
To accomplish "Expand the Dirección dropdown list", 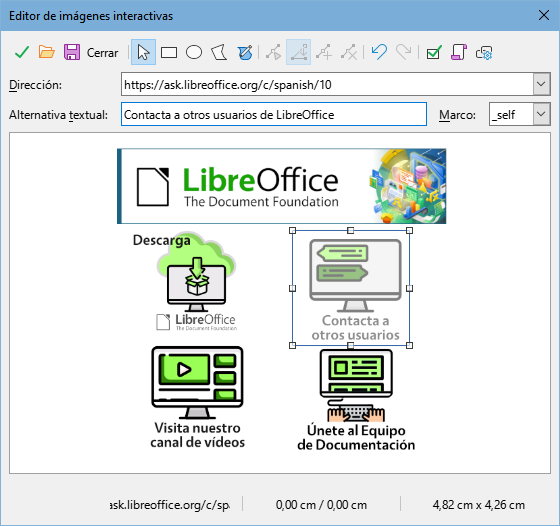I will coord(541,84).
